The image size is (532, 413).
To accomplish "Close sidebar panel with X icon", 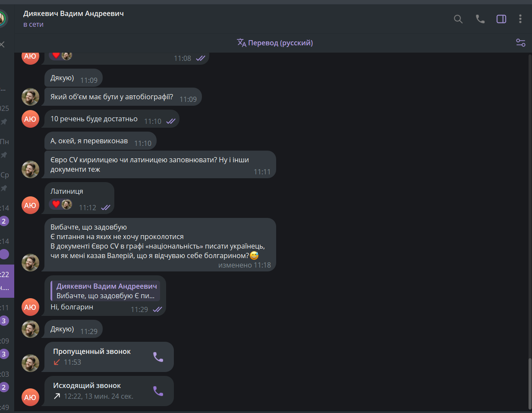I will [x=2, y=44].
